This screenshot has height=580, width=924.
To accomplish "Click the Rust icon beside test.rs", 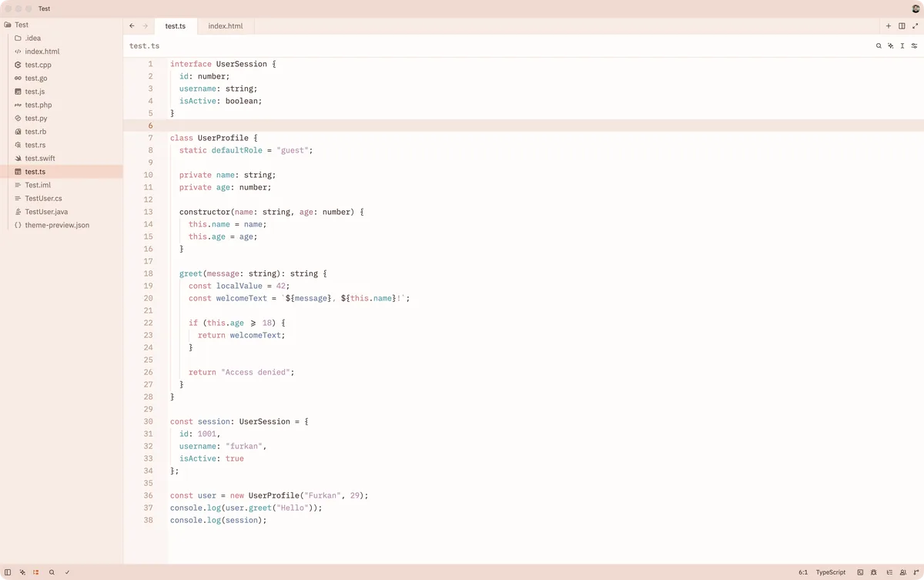I will [18, 145].
